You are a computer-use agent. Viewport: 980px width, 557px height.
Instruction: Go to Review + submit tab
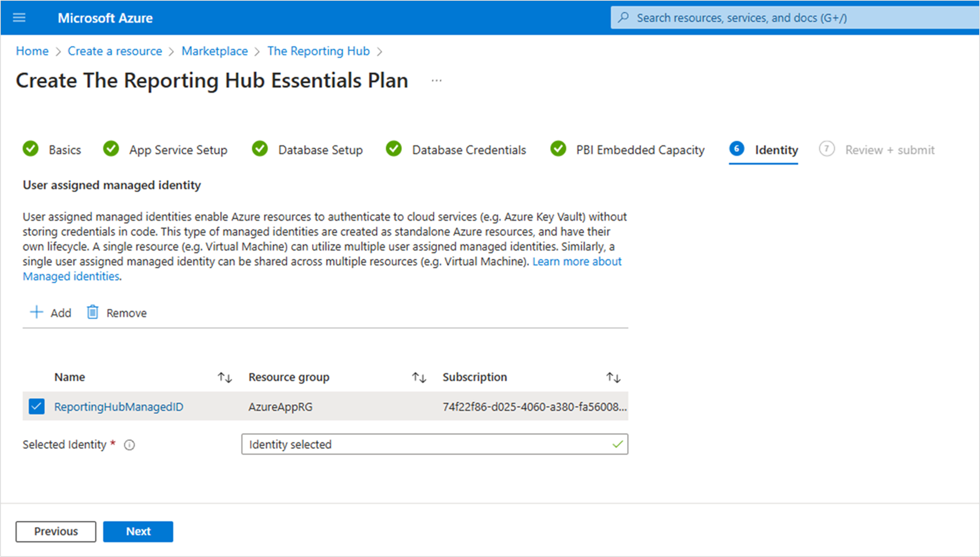point(889,150)
